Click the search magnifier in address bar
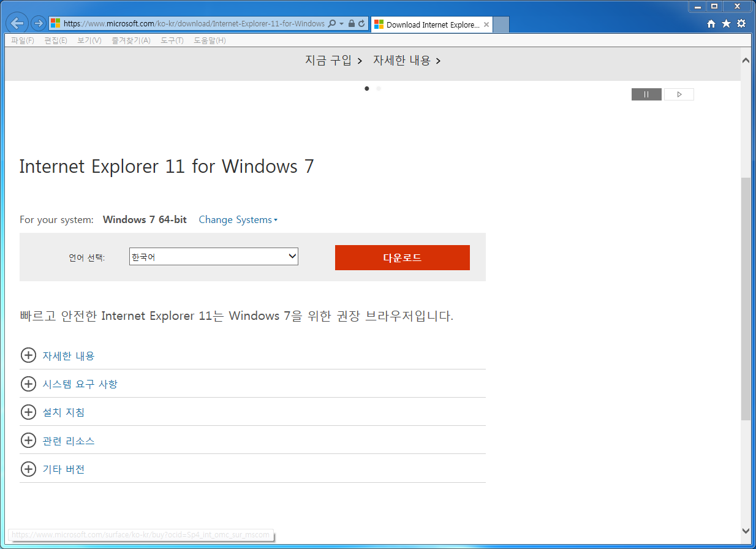756x549 pixels. coord(332,24)
